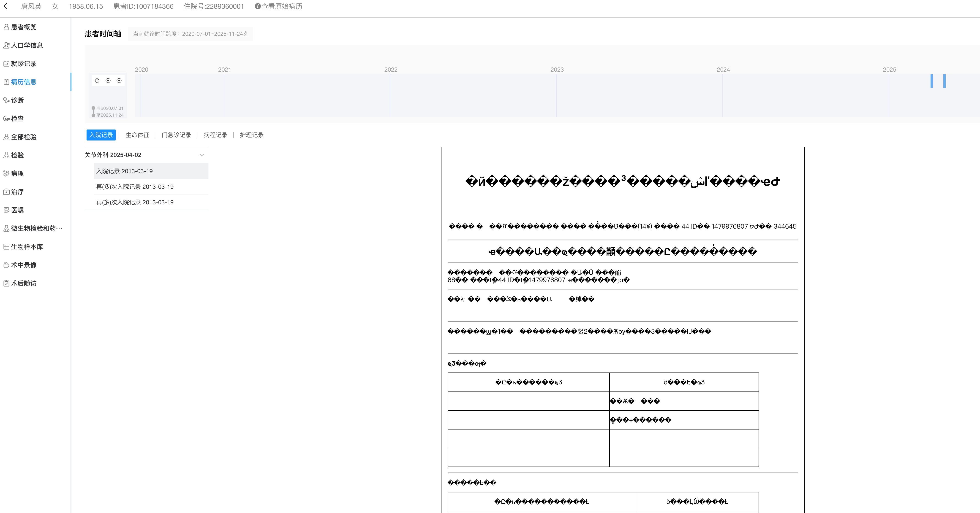Viewport: 980px width, 513px height.
Task: Click the 入院记录 filter button
Action: tap(101, 135)
